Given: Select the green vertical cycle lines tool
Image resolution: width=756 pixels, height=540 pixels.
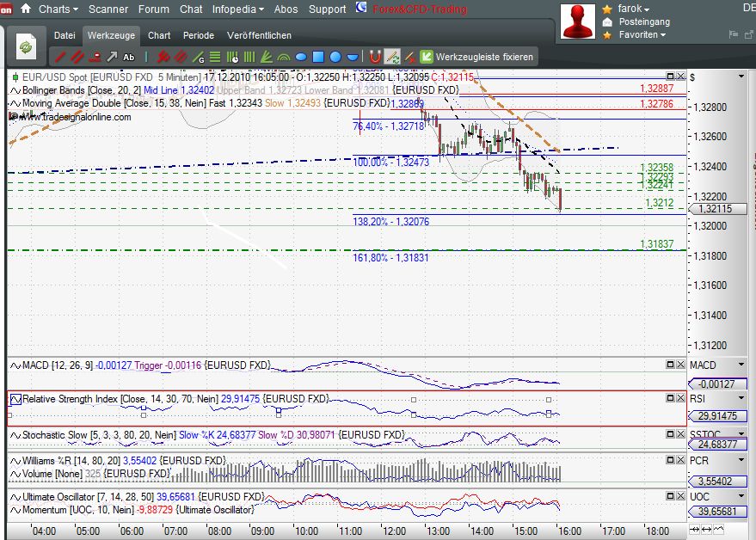Looking at the screenshot, I should (249, 57).
